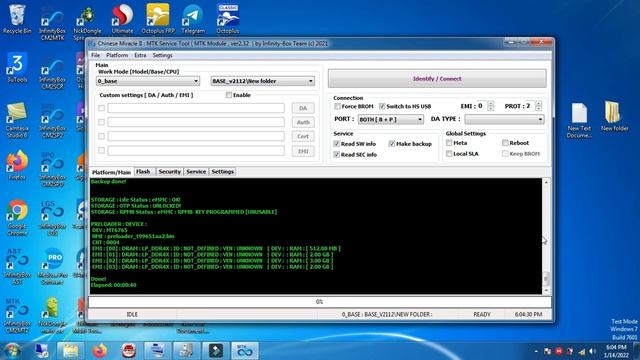Switch to the Infinity MTK taskbar app
The image size is (640, 360).
click(245, 351)
